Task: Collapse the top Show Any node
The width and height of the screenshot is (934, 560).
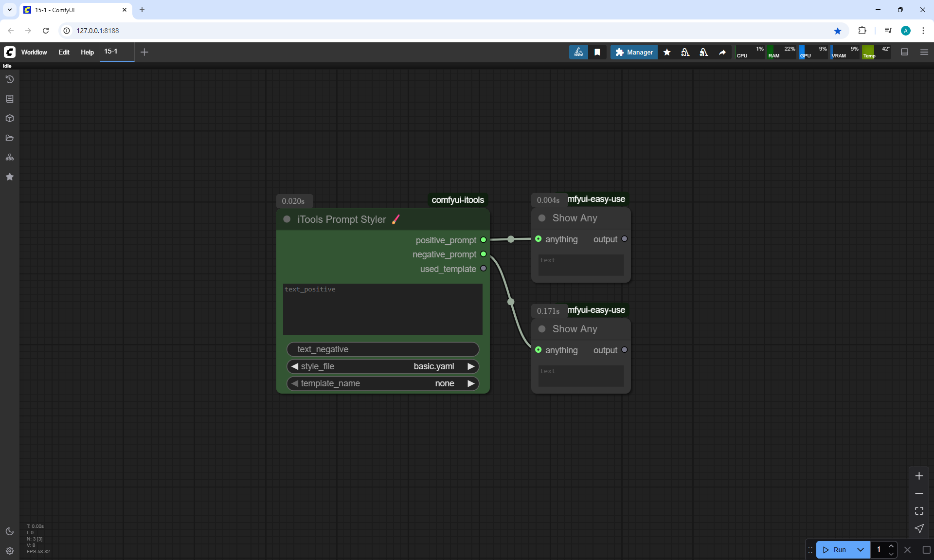Action: 542,218
